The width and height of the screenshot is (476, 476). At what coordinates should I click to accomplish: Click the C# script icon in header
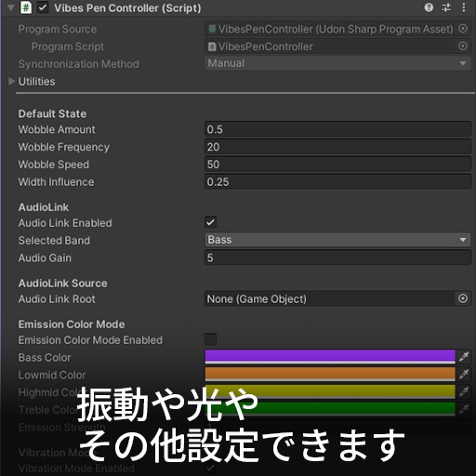click(x=26, y=7)
